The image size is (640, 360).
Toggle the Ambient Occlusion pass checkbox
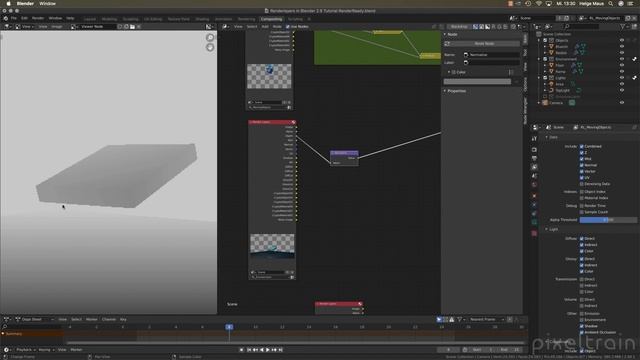[x=582, y=332]
